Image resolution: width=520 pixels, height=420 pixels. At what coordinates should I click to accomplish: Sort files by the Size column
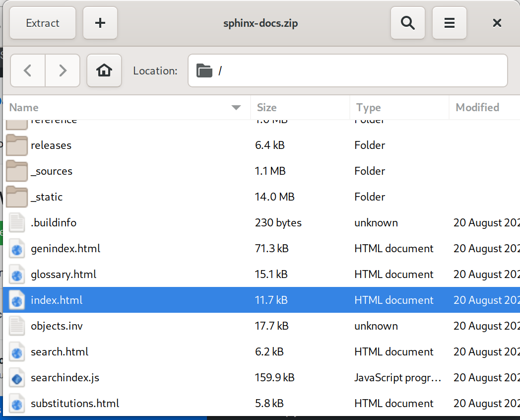click(266, 107)
